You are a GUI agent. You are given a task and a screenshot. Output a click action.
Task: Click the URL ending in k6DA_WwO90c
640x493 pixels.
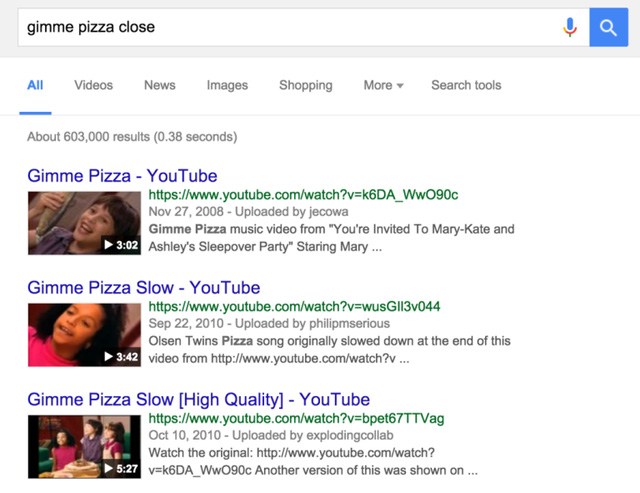[x=303, y=195]
